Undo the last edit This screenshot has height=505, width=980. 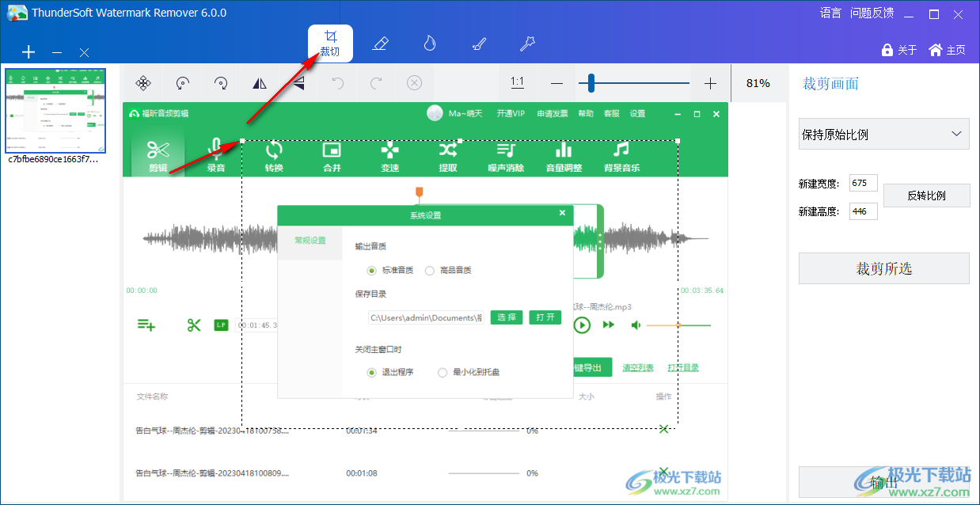click(x=338, y=83)
